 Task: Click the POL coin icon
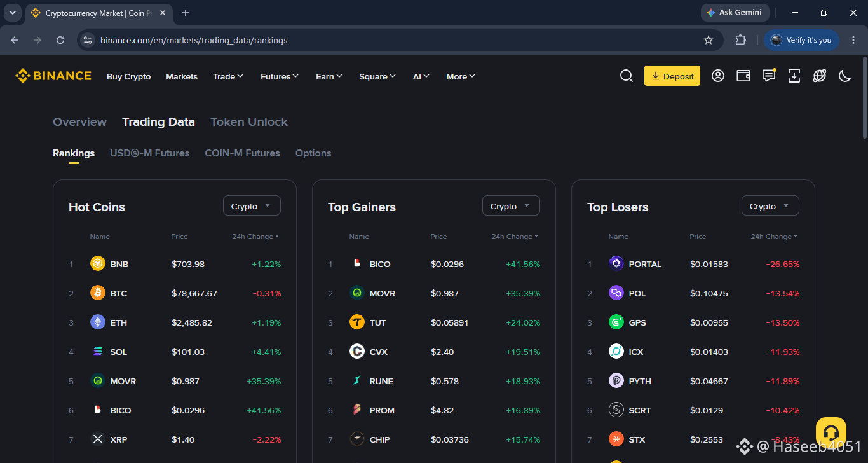[x=616, y=293]
